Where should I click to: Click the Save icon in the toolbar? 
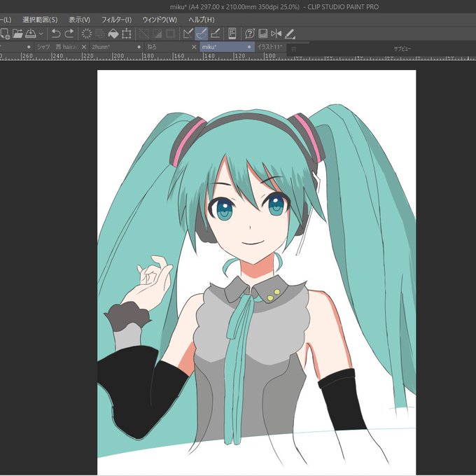[x=31, y=34]
